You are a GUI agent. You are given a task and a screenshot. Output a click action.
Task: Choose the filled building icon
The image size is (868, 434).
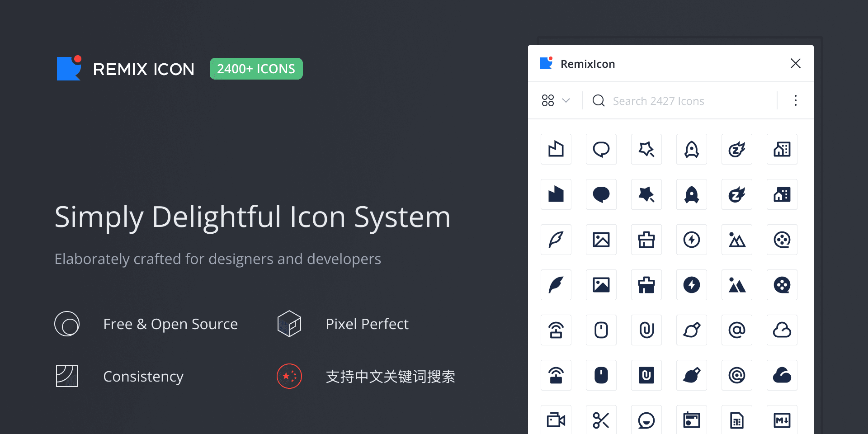(782, 194)
